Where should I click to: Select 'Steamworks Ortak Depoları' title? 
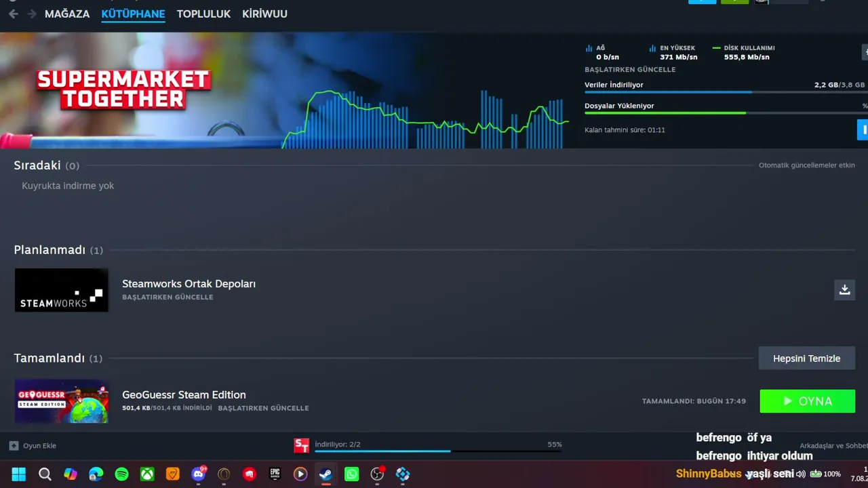click(189, 284)
